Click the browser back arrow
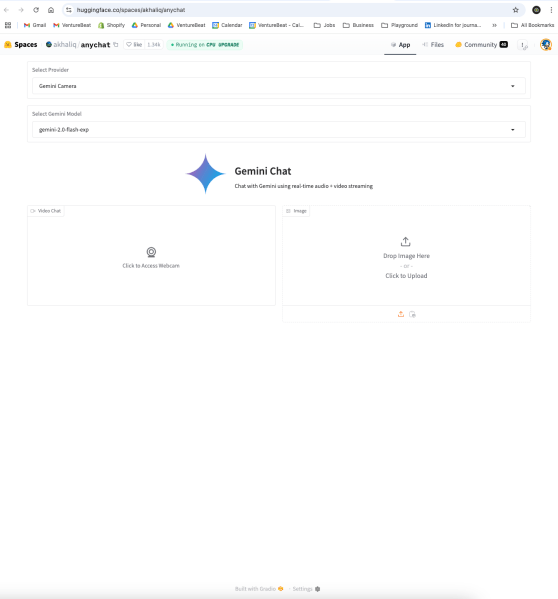The image size is (558, 599). (6, 10)
